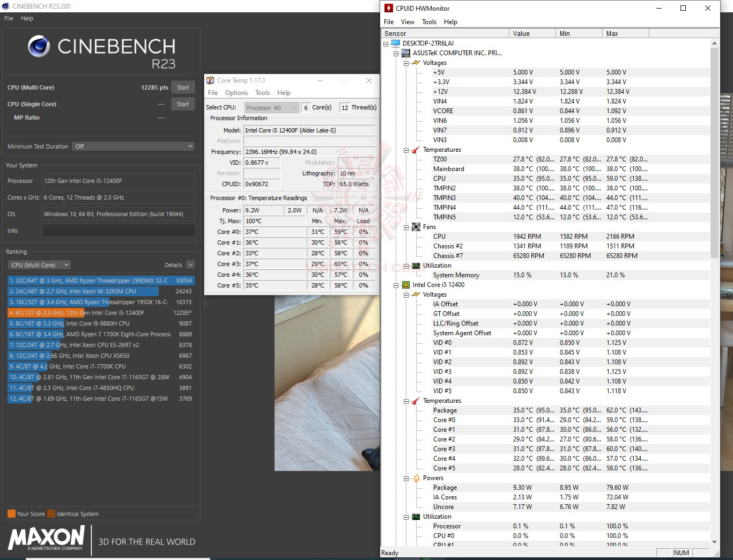Open the Select CPU Processor #0 dropdown
Image resolution: width=733 pixels, height=560 pixels.
click(x=272, y=108)
